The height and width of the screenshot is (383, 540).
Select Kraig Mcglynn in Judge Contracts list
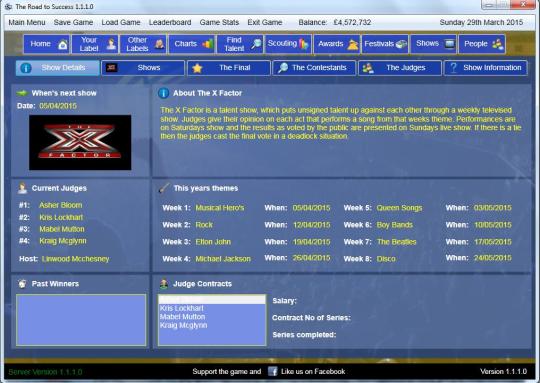tap(212, 325)
